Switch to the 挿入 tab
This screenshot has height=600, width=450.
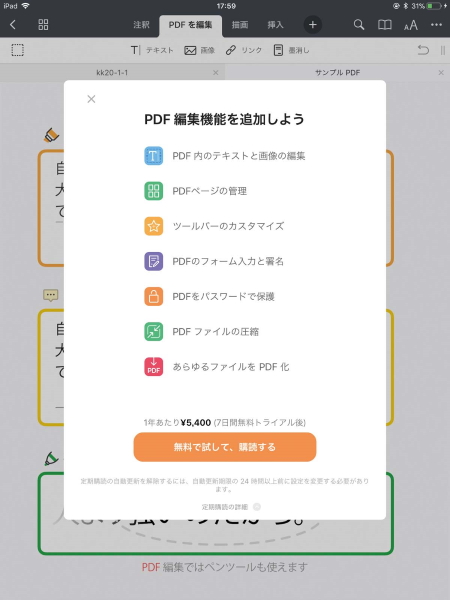point(275,25)
